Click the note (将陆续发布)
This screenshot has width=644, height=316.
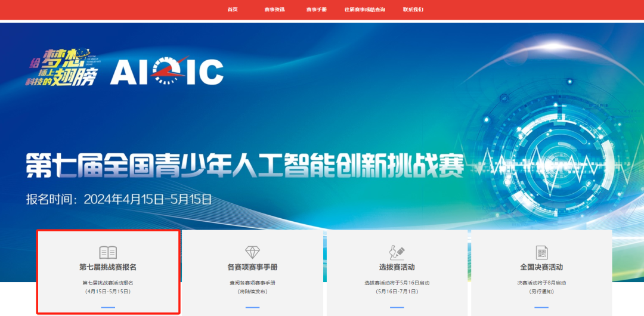tap(253, 292)
